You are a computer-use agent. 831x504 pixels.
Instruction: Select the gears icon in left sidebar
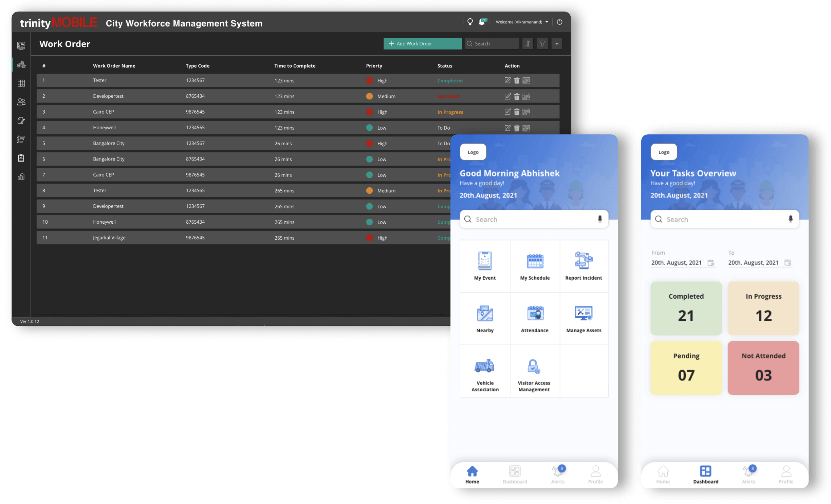coord(21,64)
